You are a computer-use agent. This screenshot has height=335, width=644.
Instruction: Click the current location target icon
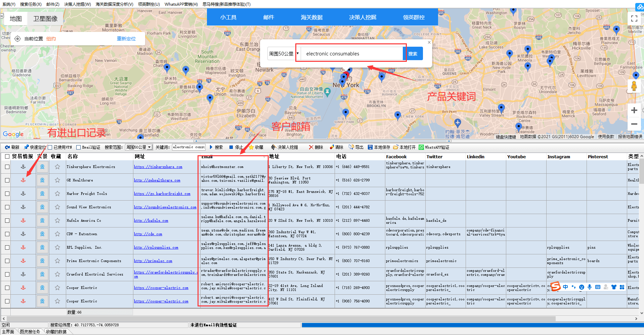click(17, 39)
